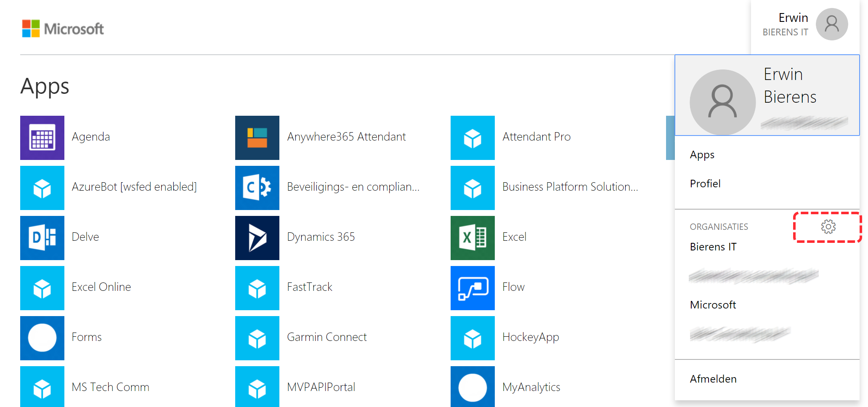
Task: Open the Anywhere365 Attendant text link
Action: [346, 137]
